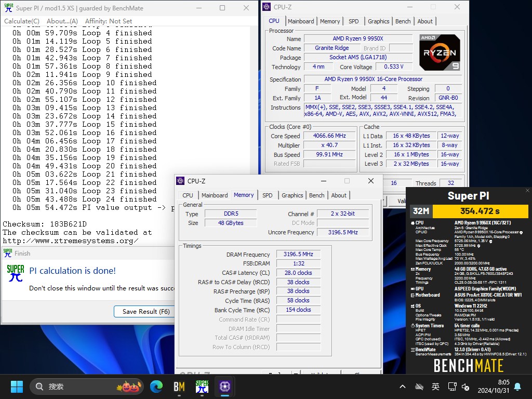Image resolution: width=532 pixels, height=399 pixels.
Task: Click the Multiplier value x 40.7
Action: [x=329, y=145]
